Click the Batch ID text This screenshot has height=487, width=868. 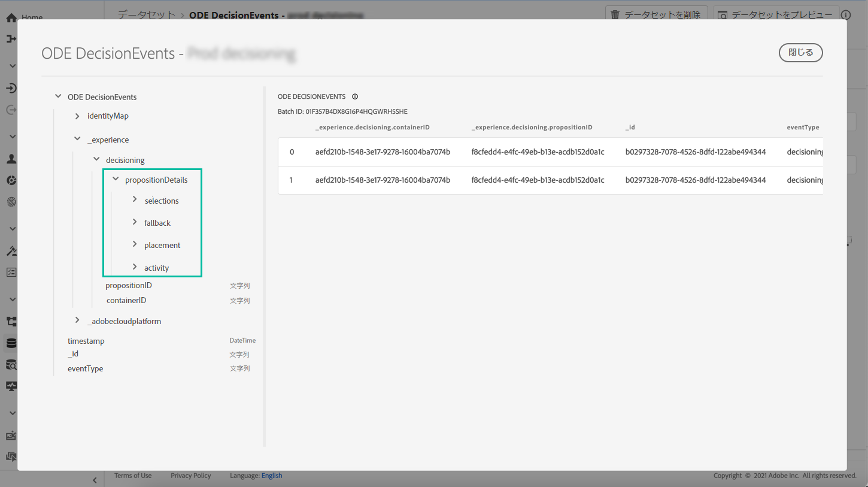point(342,111)
